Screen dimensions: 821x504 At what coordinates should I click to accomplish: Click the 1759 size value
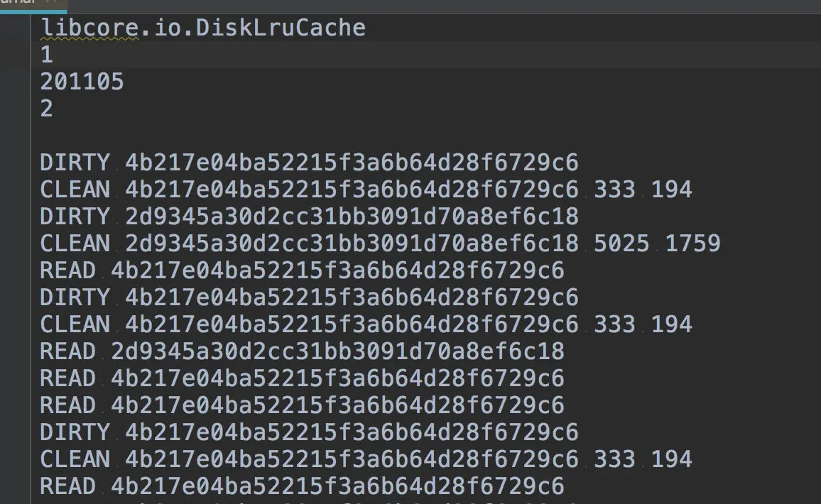(692, 243)
